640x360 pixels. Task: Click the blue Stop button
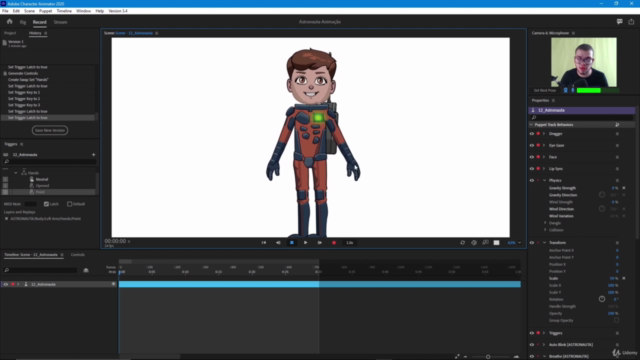(x=291, y=242)
